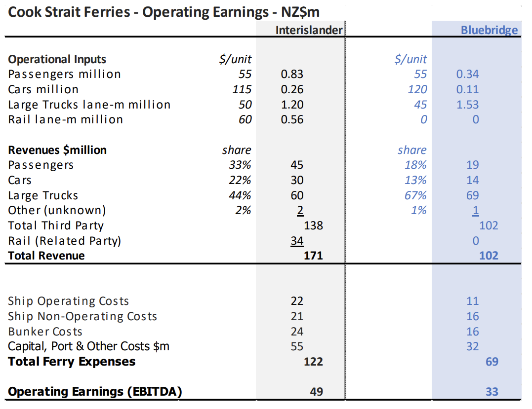Screen dimensions: 532x409
Task: Select the 'Cars million' row label
Action: click(43, 89)
